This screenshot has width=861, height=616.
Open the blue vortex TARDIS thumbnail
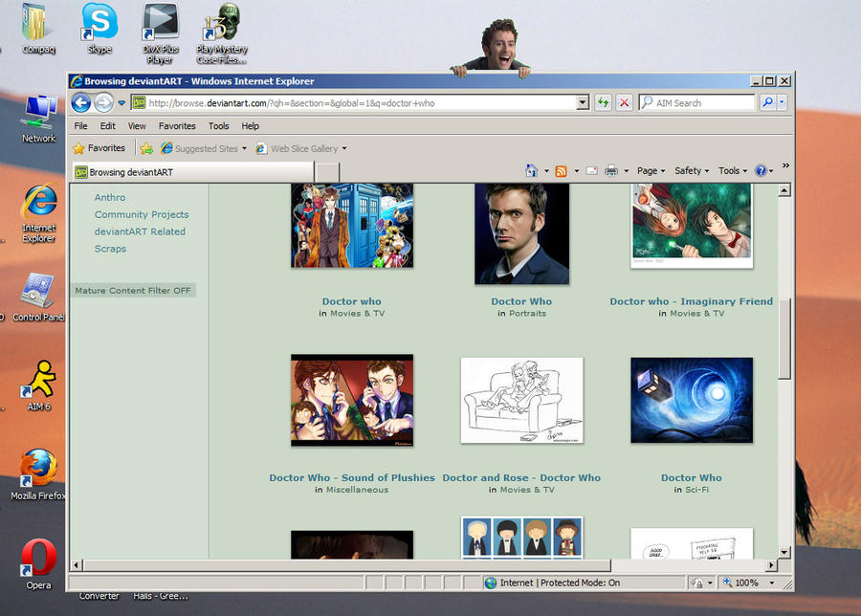pos(692,400)
